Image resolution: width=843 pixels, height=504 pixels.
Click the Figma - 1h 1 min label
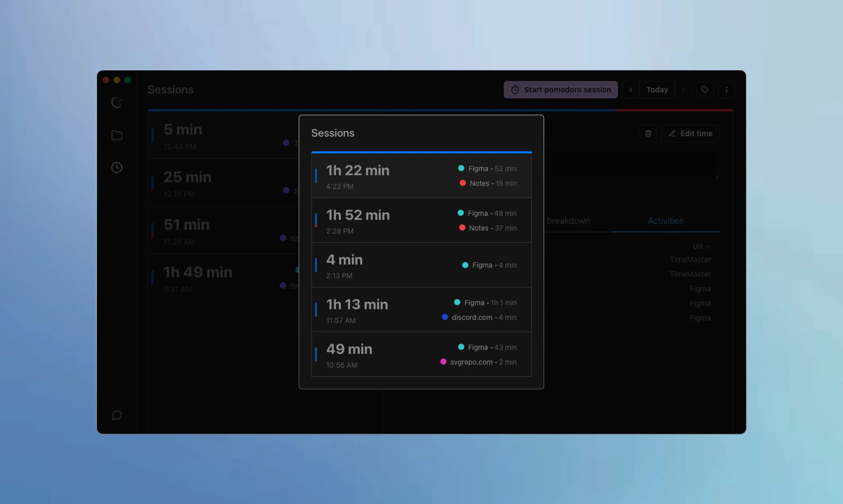click(490, 303)
